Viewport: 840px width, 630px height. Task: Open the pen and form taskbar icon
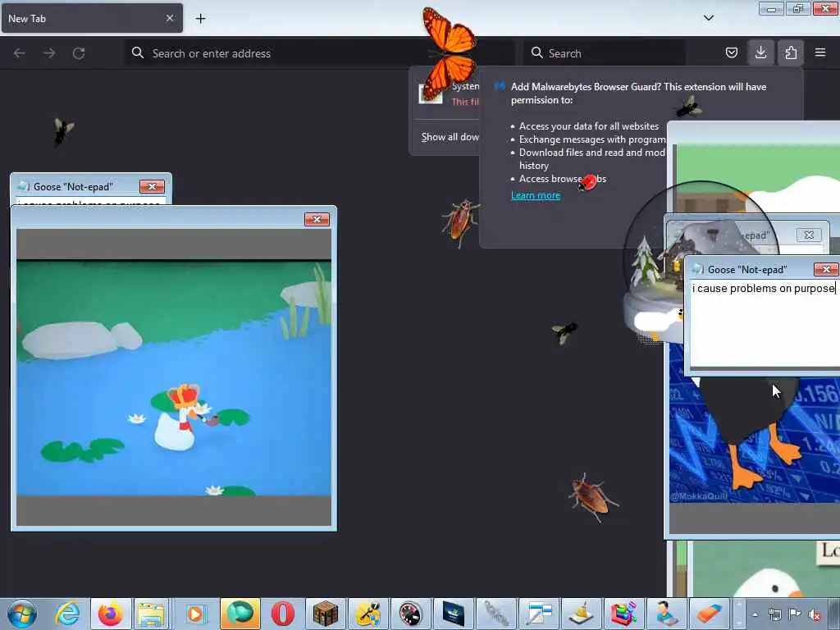tap(538, 614)
